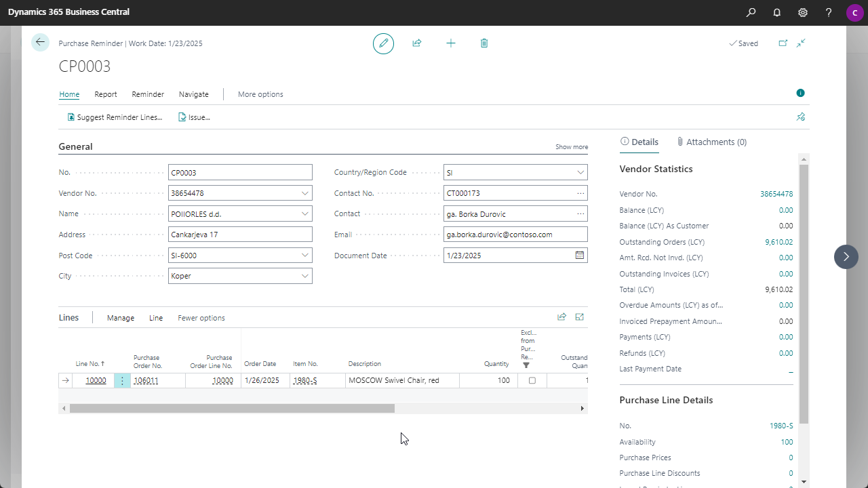The width and height of the screenshot is (868, 488).
Task: Click Suggest Reminder Lines button
Action: pyautogui.click(x=115, y=117)
